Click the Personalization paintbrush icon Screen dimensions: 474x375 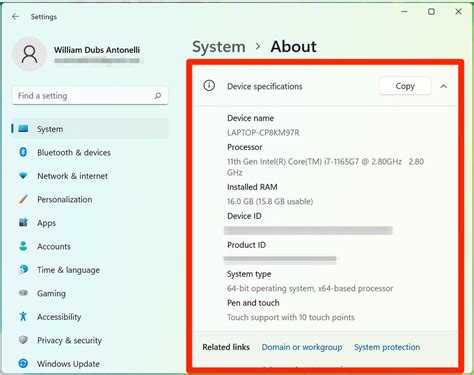23,199
